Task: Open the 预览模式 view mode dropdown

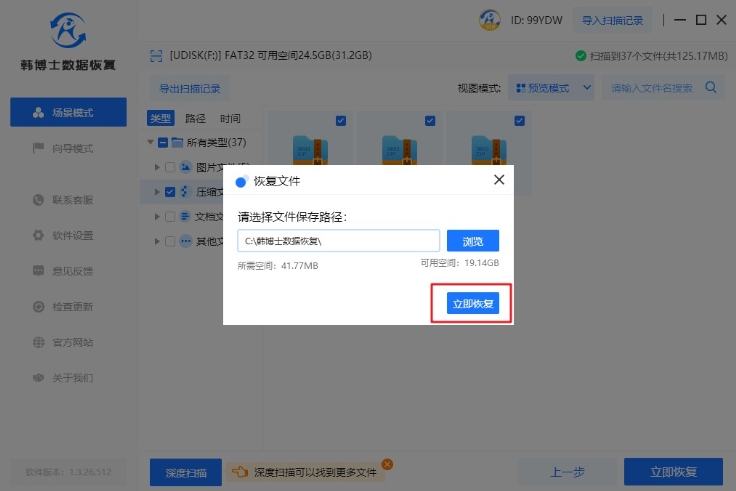Action: click(x=551, y=88)
